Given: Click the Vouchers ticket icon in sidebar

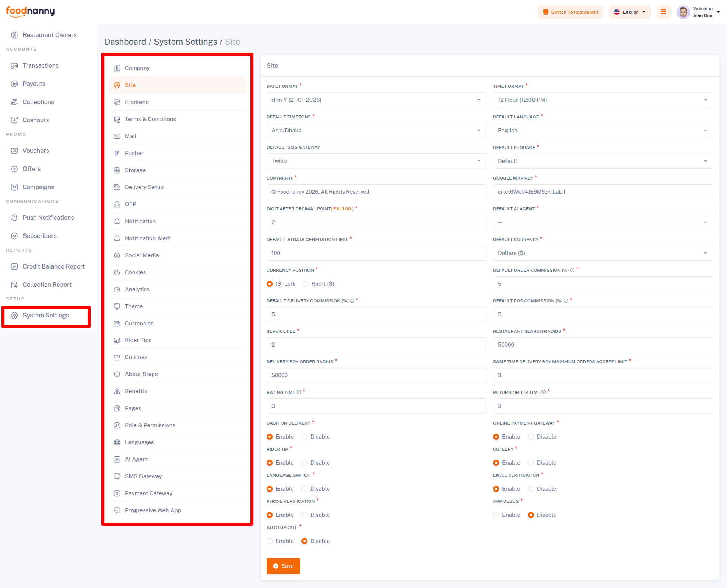Looking at the screenshot, I should 14,151.
